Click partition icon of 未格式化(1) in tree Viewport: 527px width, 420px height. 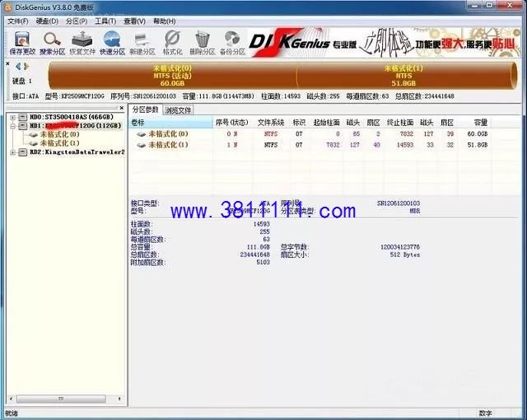(33, 143)
